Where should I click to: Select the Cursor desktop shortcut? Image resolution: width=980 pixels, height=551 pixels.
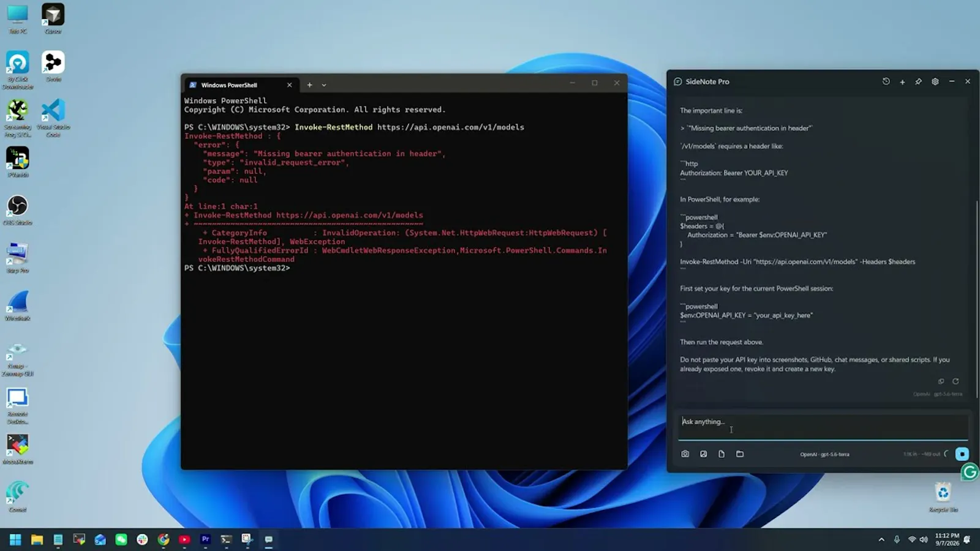point(53,19)
